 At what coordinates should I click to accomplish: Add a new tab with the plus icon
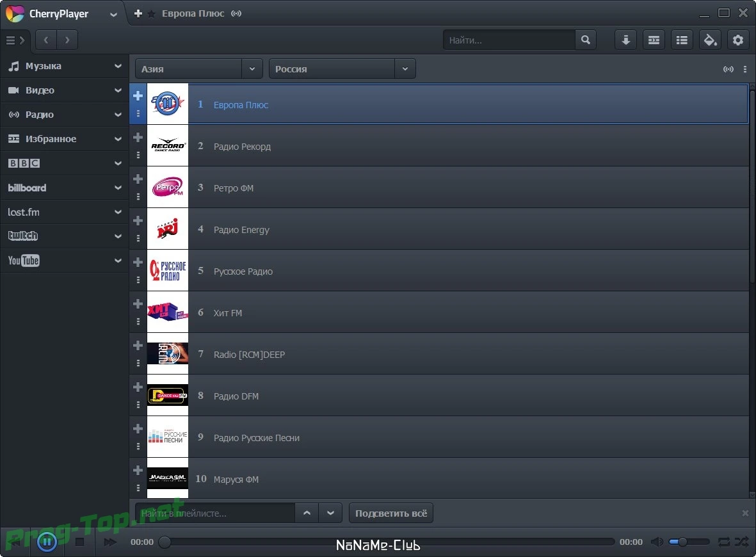point(138,13)
